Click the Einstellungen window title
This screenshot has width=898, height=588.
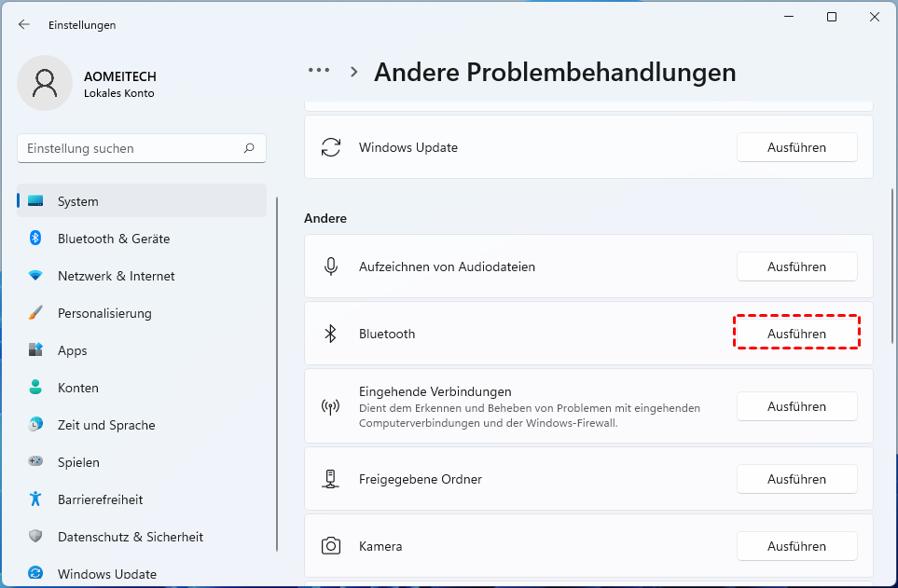82,24
